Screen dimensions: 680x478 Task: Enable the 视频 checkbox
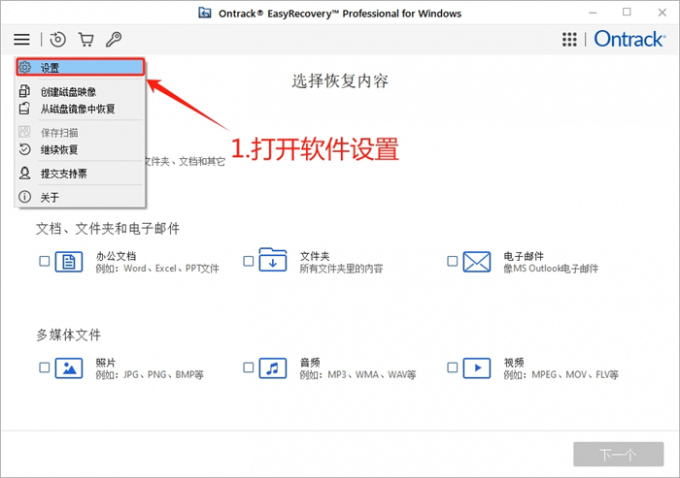tap(452, 367)
